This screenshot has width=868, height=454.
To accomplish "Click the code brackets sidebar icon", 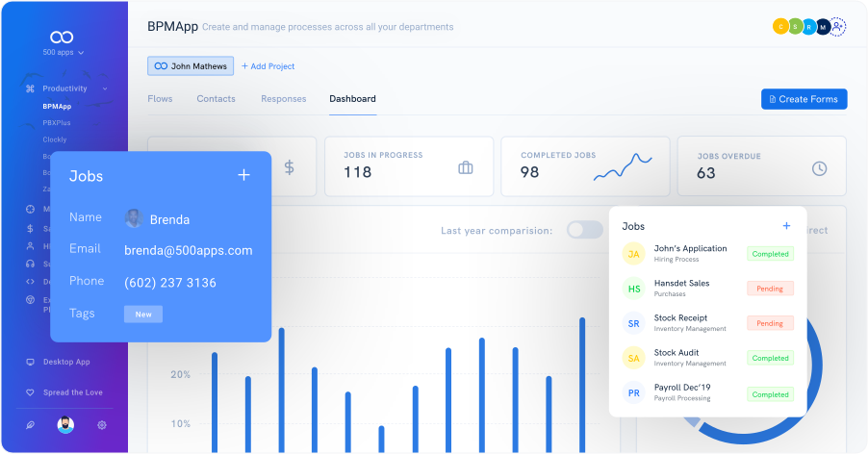I will pyautogui.click(x=31, y=282).
